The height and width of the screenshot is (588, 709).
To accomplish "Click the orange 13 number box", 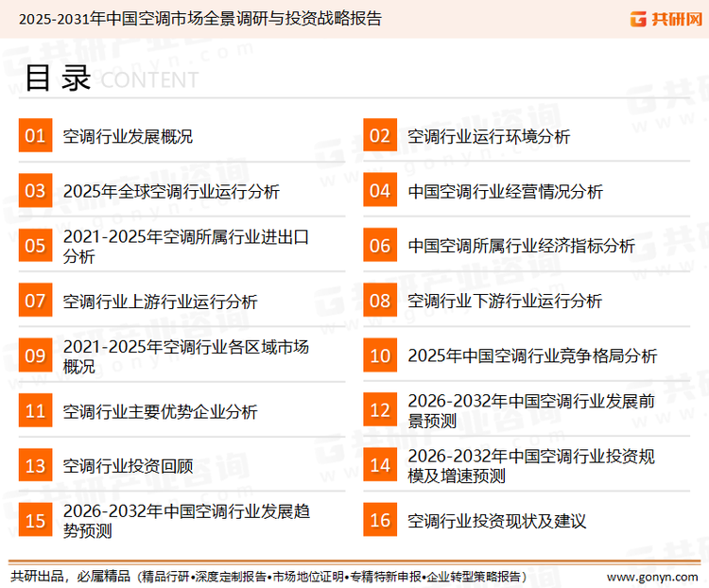I will (x=35, y=465).
